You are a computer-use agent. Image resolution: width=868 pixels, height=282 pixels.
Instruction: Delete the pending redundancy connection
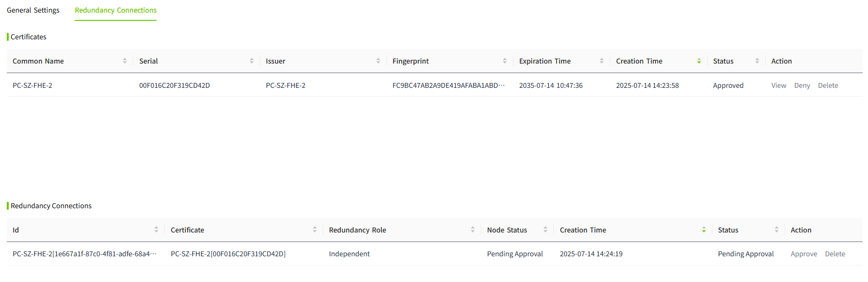coord(835,254)
